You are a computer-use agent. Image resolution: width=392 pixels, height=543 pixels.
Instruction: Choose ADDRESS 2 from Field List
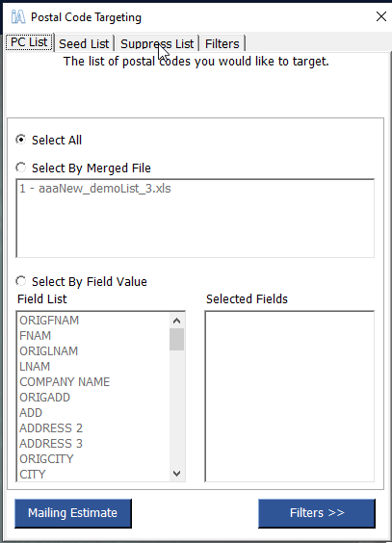pos(51,428)
